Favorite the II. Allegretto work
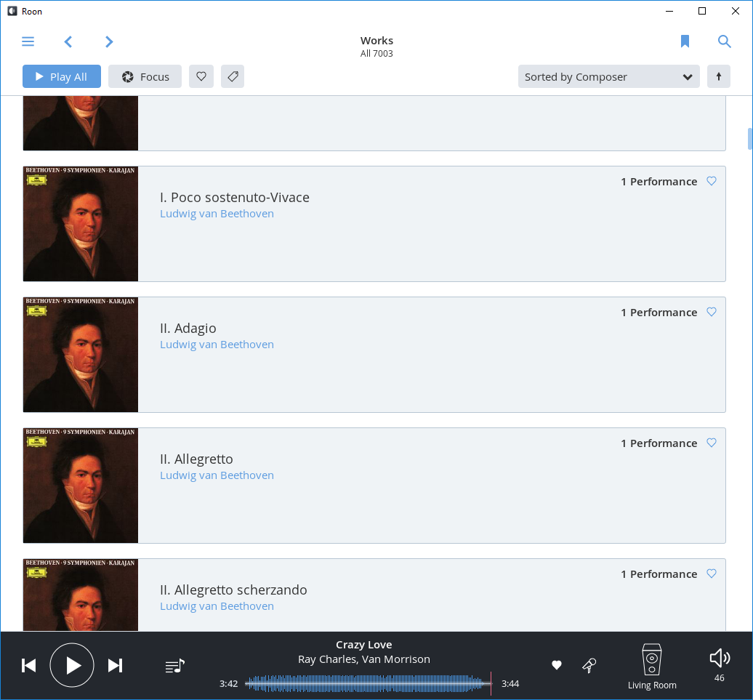The height and width of the screenshot is (700, 753). pyautogui.click(x=712, y=443)
